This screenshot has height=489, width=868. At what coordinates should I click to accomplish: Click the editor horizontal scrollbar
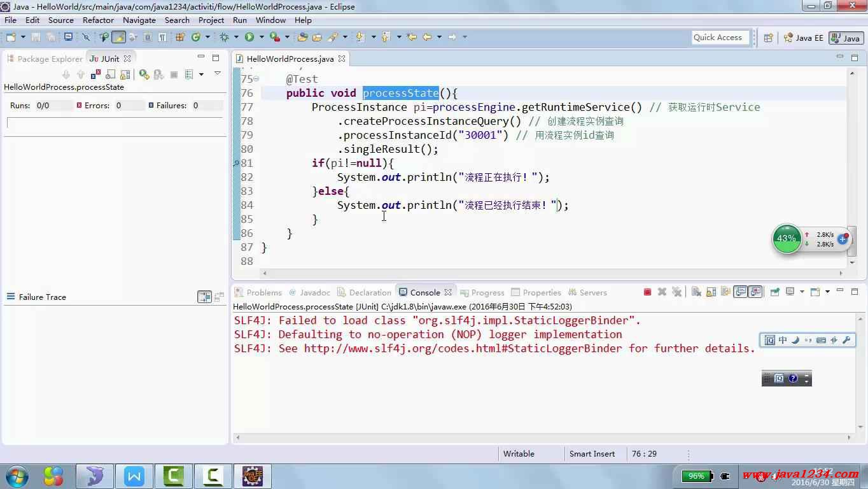(552, 273)
